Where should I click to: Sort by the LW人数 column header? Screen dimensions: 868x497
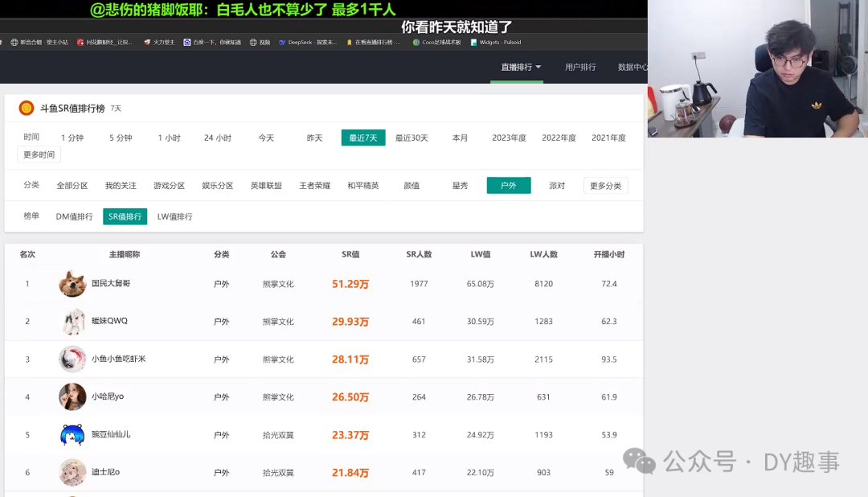(x=543, y=254)
